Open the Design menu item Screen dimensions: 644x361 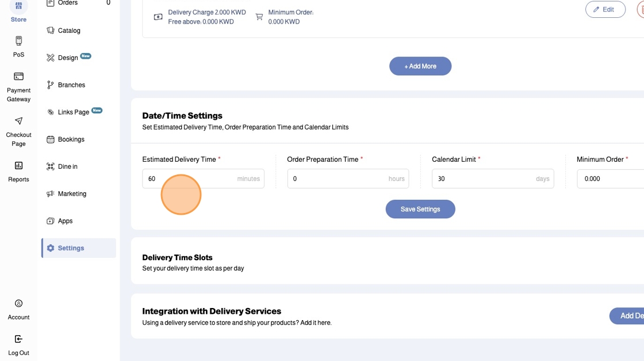[68, 58]
